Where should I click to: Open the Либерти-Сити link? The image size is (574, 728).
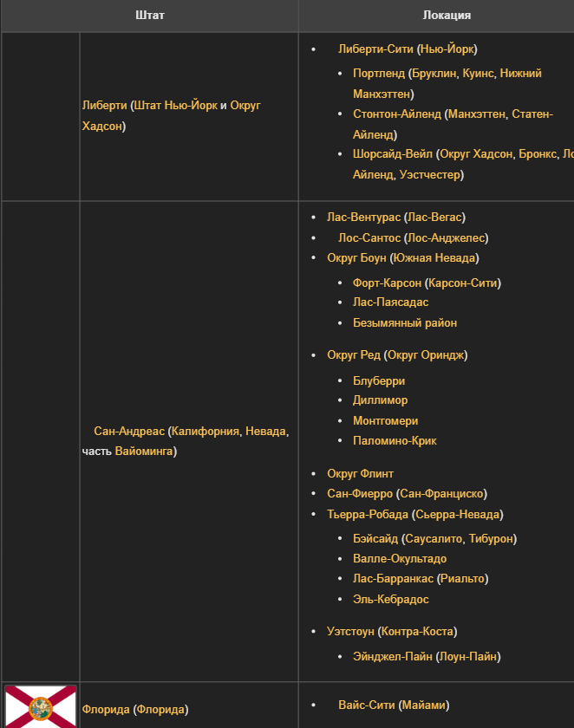point(375,49)
